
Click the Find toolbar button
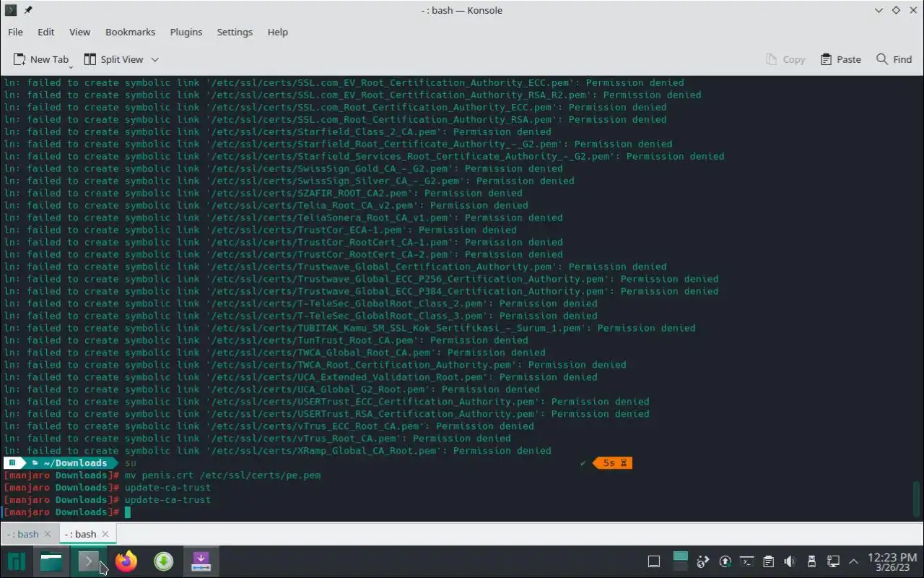[894, 59]
